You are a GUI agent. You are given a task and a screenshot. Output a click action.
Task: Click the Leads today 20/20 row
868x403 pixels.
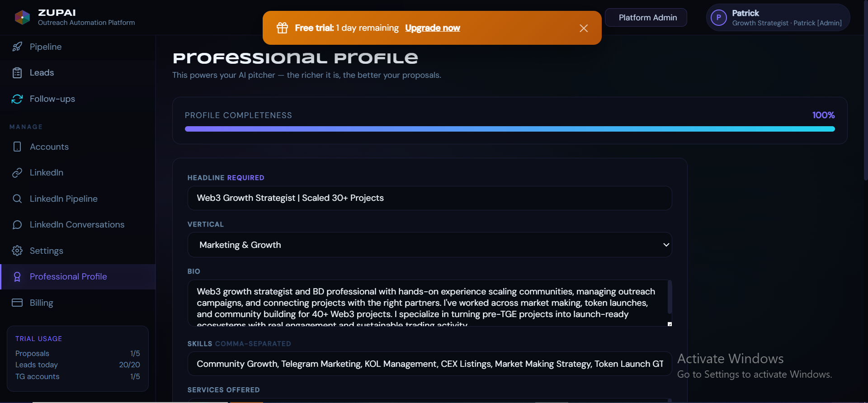(x=78, y=365)
